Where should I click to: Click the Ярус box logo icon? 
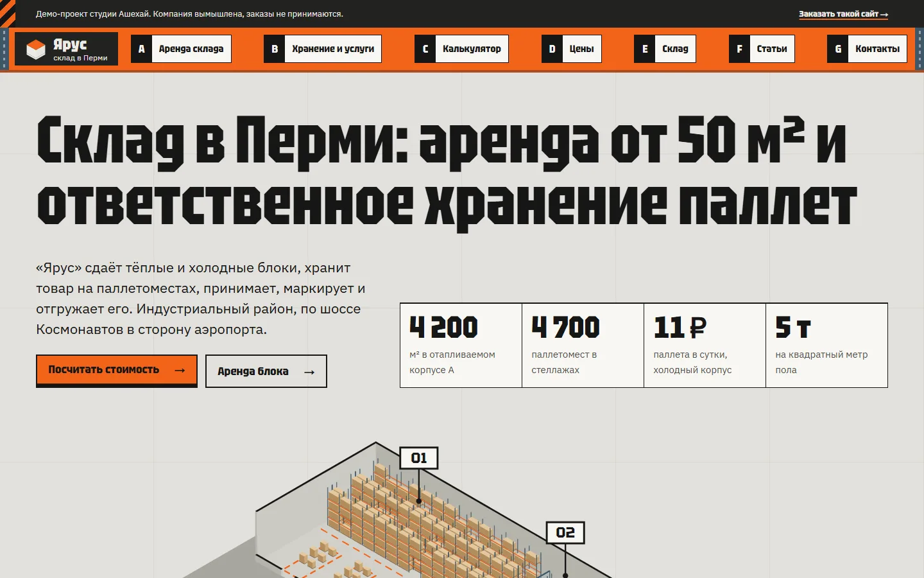click(x=35, y=49)
